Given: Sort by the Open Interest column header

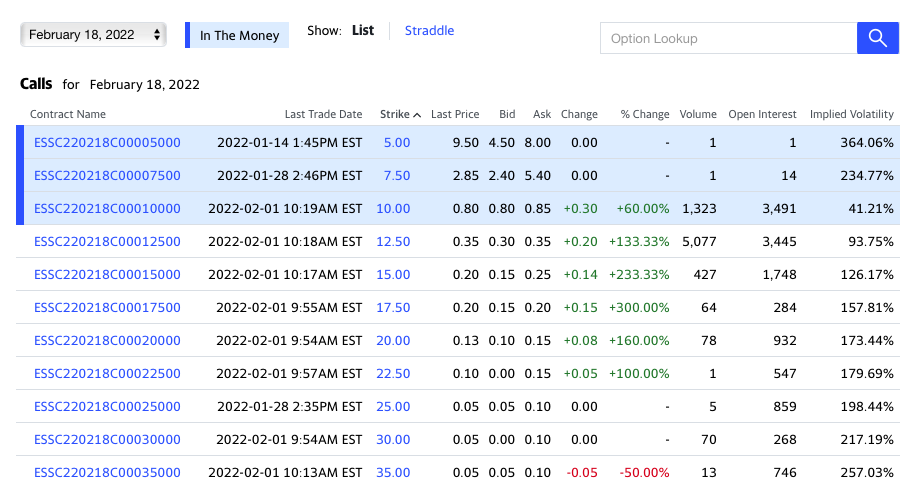Looking at the screenshot, I should coord(762,114).
